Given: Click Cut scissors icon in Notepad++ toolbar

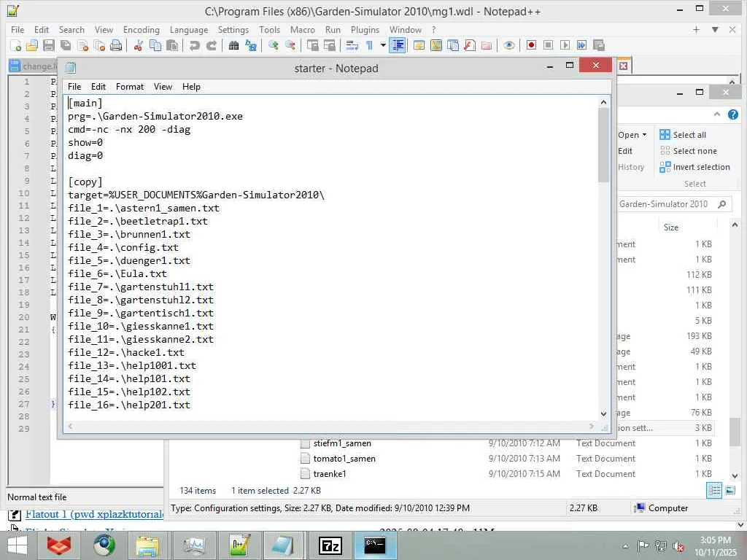Looking at the screenshot, I should [x=138, y=45].
